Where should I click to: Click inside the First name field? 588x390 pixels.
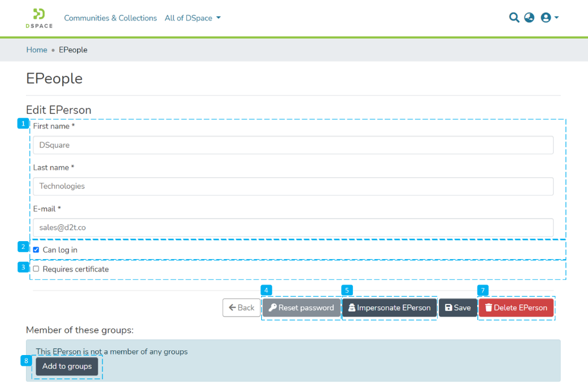(292, 145)
